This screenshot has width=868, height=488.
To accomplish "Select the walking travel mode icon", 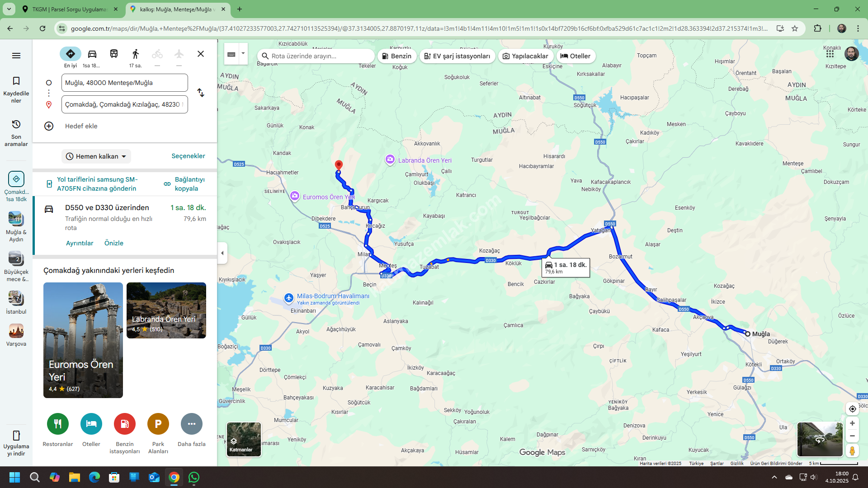I will pos(136,54).
